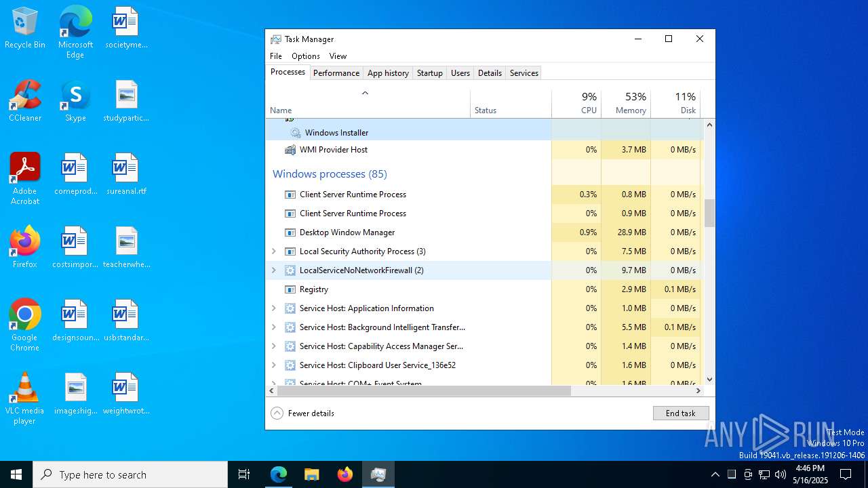Select costsimpor... Word document icon

click(75, 248)
